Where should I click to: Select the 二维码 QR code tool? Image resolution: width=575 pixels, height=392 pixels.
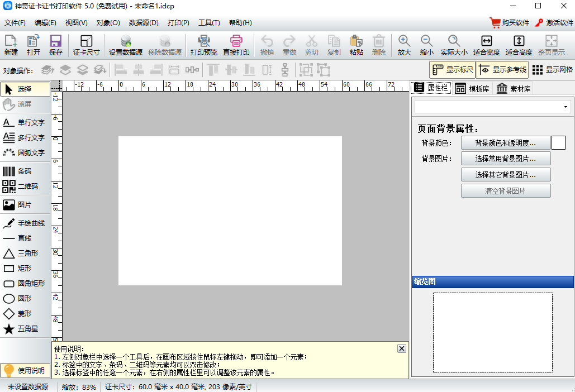[x=25, y=186]
